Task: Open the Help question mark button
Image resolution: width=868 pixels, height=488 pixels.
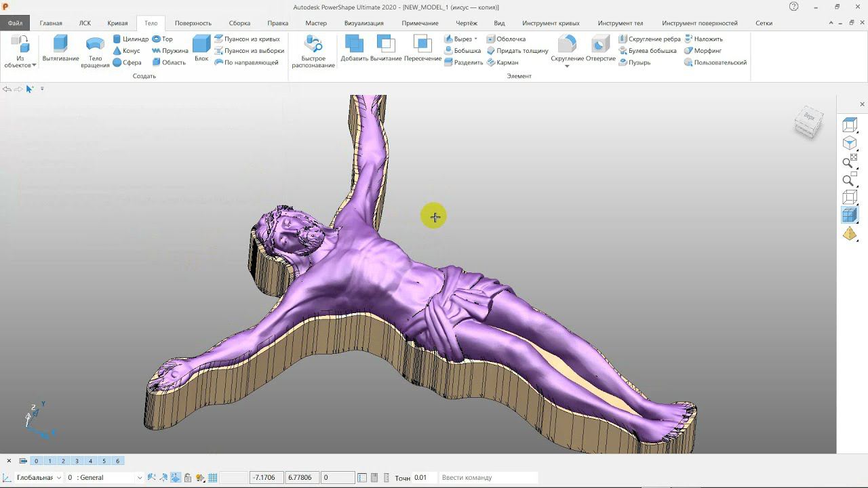Action: click(794, 7)
